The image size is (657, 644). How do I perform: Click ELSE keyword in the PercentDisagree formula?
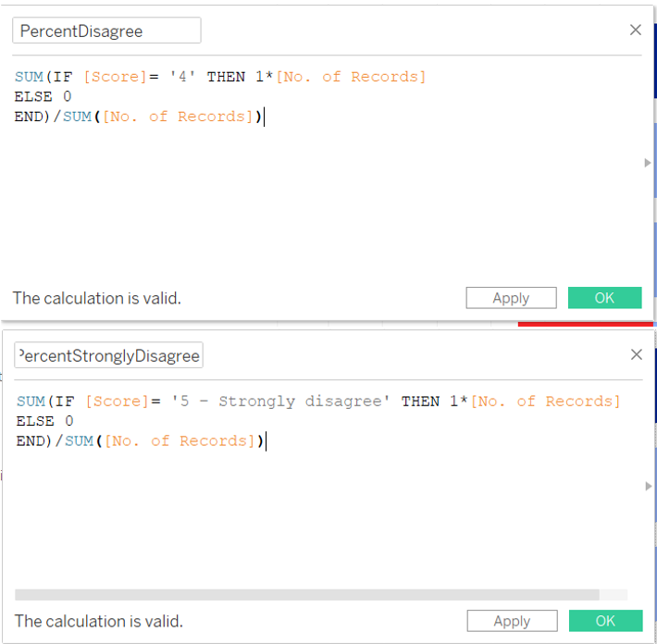(x=33, y=96)
